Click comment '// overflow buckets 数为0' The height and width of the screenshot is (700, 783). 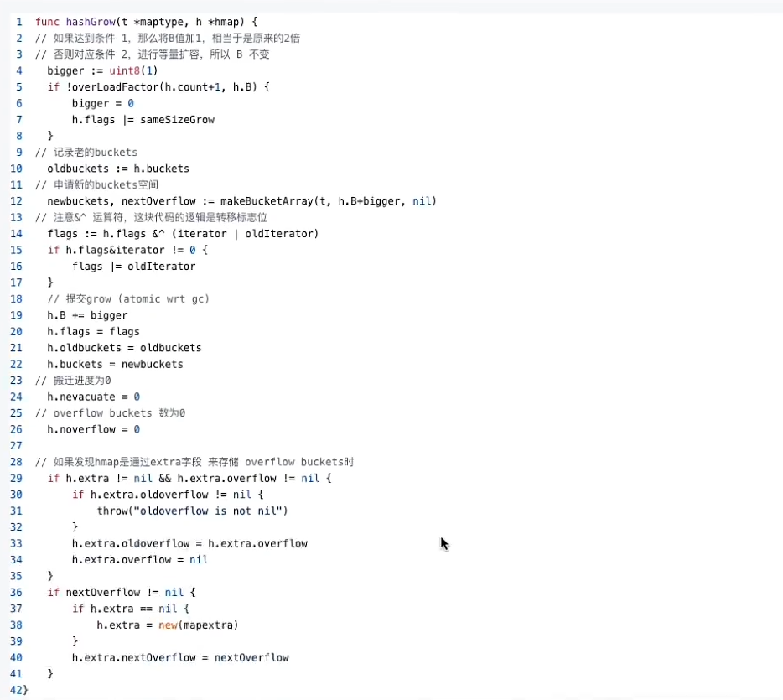click(111, 413)
